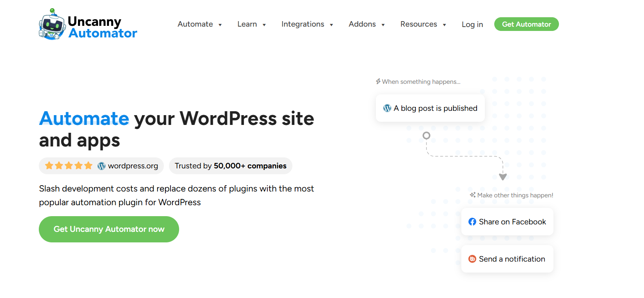Select the Share on Facebook action card
This screenshot has width=644, height=298.
tap(507, 222)
